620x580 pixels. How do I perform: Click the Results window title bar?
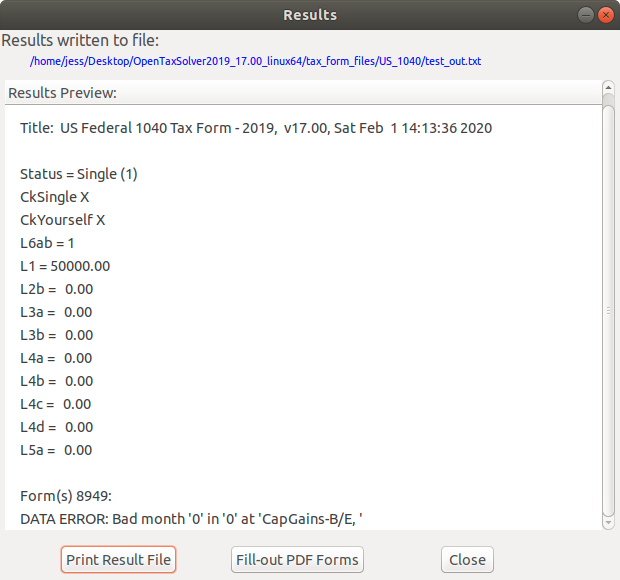click(x=310, y=15)
